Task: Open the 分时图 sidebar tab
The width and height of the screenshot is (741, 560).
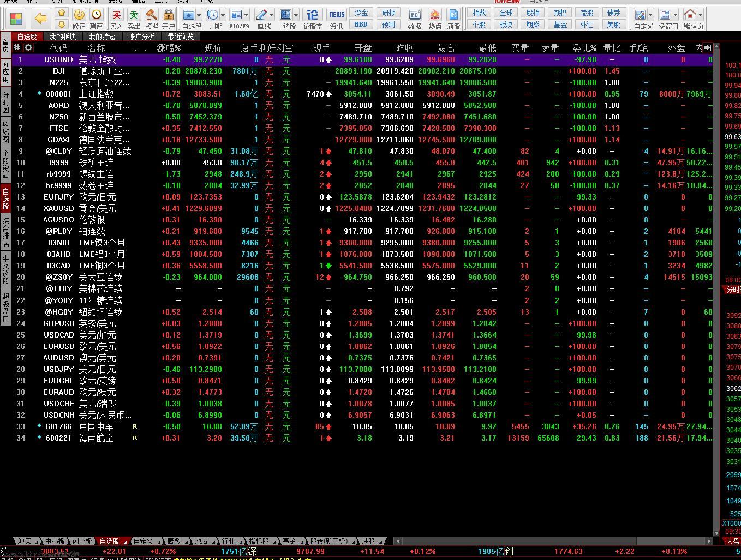Action: [x=5, y=101]
